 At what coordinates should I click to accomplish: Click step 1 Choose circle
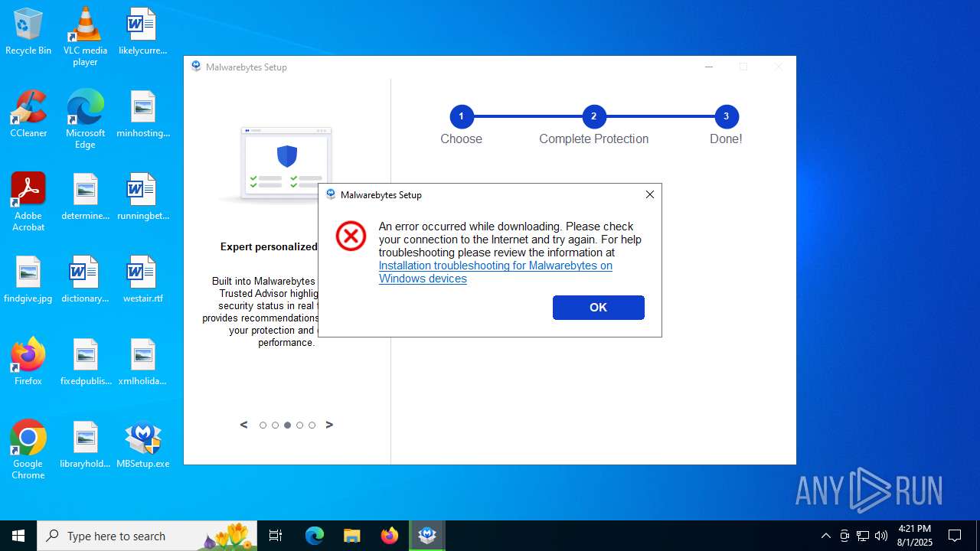tap(461, 117)
